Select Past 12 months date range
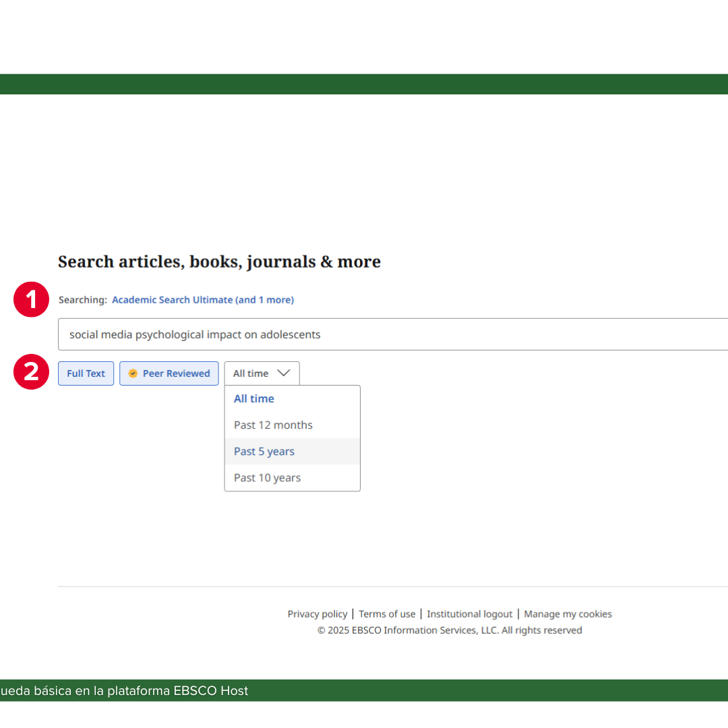This screenshot has height=728, width=728. (x=273, y=425)
